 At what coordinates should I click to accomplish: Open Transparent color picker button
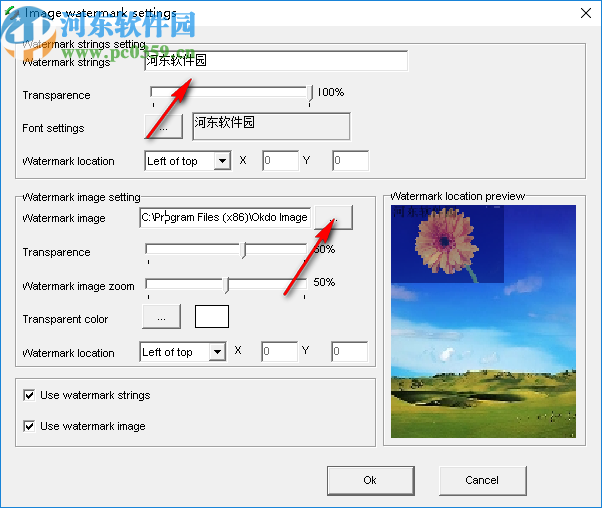[162, 317]
